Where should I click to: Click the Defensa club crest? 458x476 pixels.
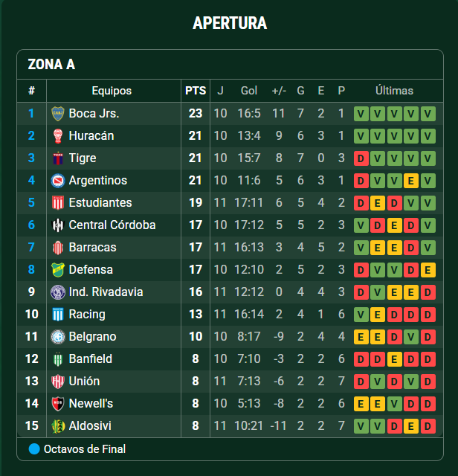pos(57,270)
